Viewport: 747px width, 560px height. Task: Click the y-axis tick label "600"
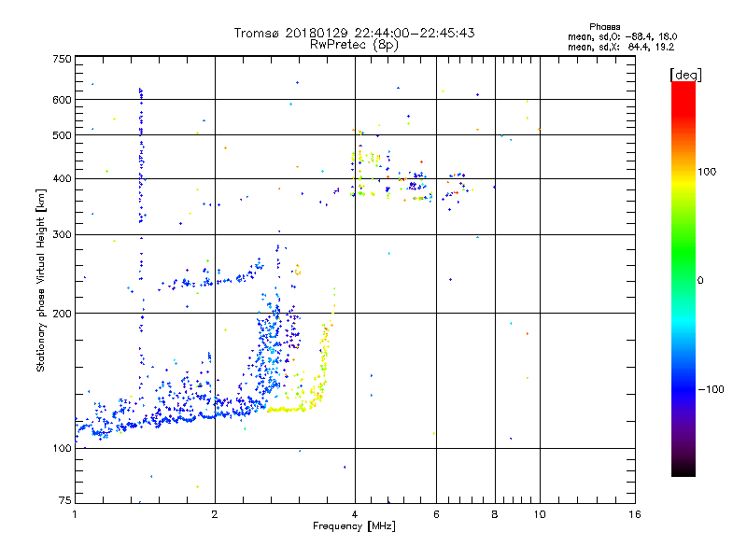tap(62, 100)
